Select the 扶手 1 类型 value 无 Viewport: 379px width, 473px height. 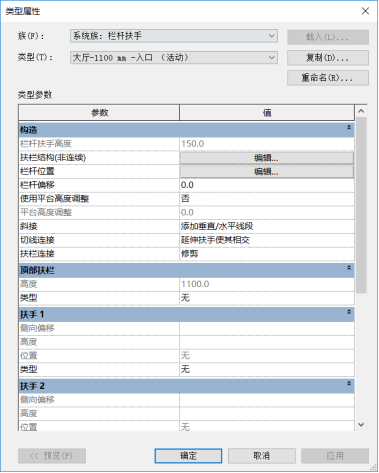tap(267, 369)
